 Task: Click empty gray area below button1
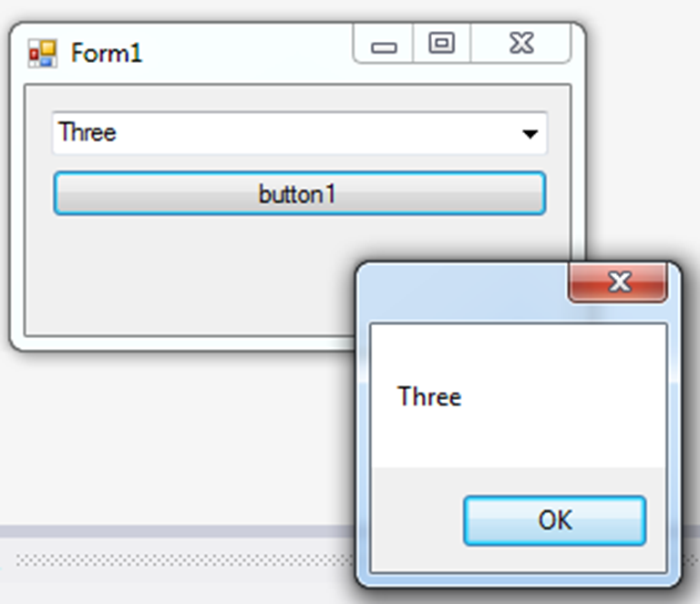[188, 277]
